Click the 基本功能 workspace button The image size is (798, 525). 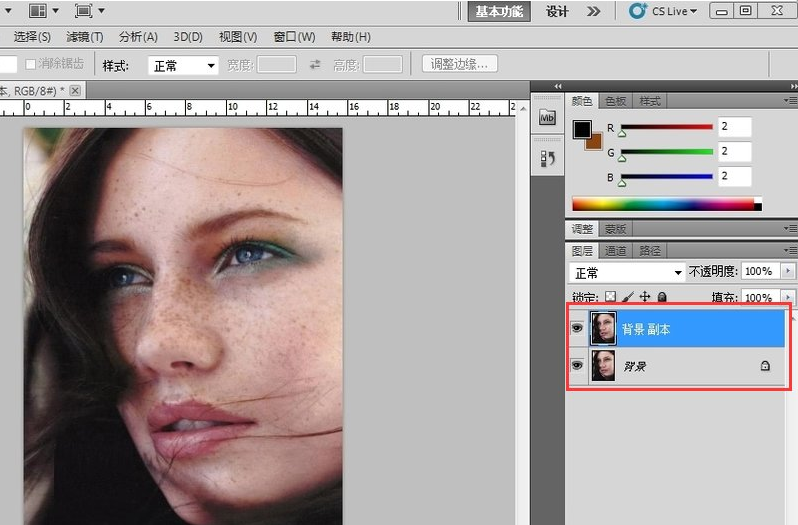(x=498, y=11)
